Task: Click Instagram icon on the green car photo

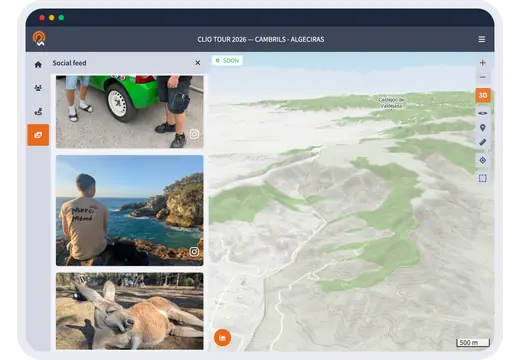Action: click(x=194, y=134)
